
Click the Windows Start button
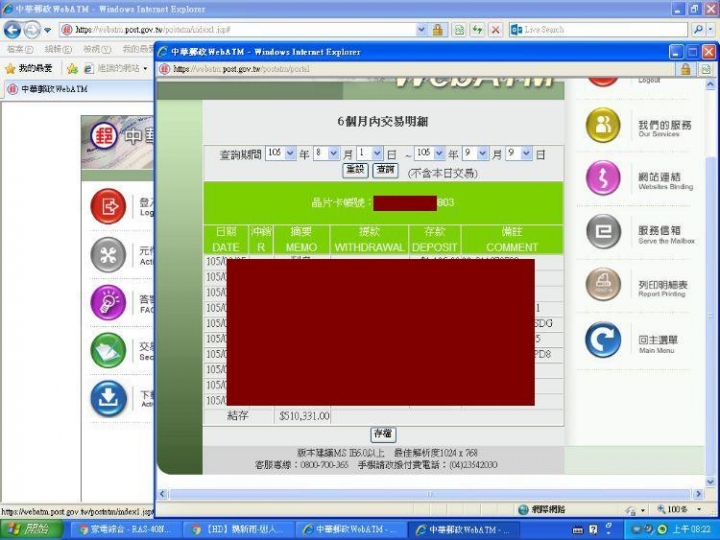click(x=31, y=529)
